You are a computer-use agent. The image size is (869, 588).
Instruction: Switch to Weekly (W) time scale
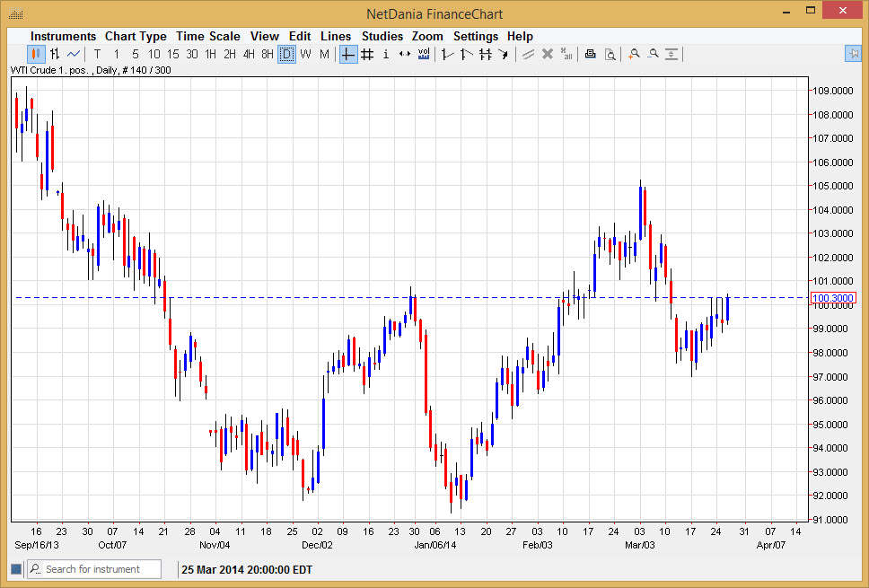coord(305,54)
